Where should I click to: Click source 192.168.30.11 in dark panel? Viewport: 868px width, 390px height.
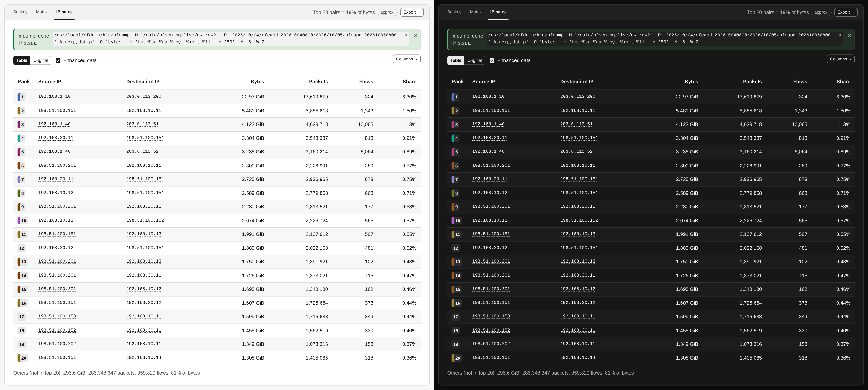tap(490, 138)
